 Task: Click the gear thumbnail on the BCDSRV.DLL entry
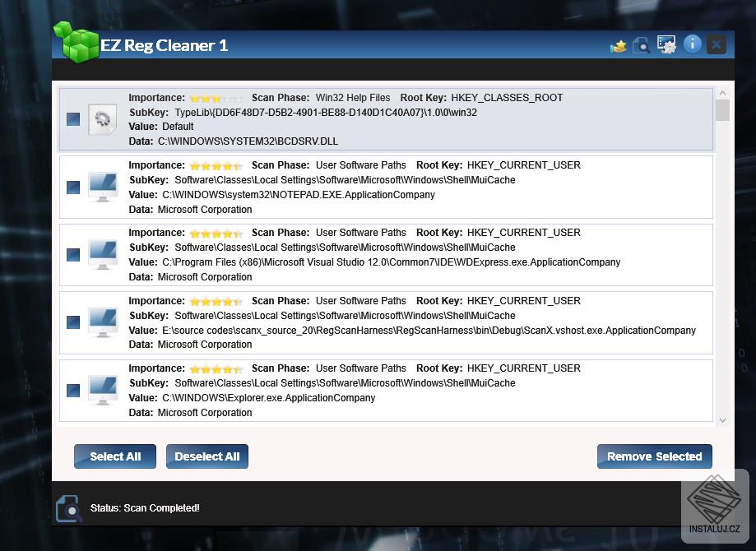[x=102, y=119]
